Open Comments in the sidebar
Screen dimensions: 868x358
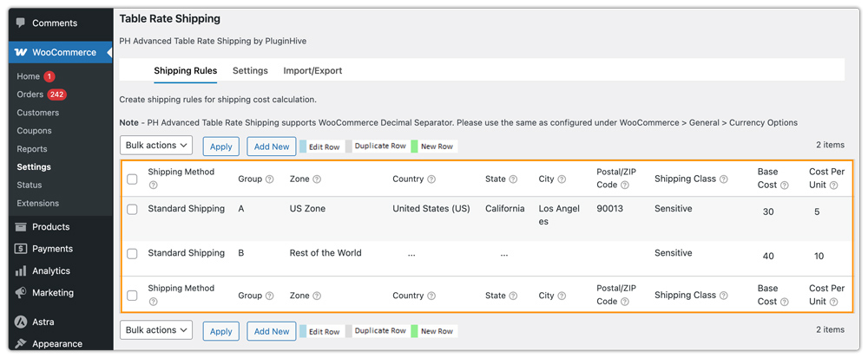click(54, 23)
